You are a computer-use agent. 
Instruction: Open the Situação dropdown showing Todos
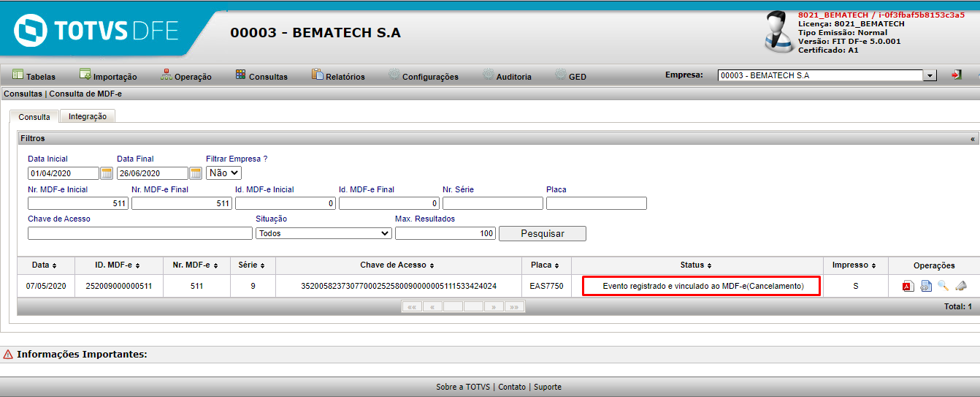(x=324, y=233)
